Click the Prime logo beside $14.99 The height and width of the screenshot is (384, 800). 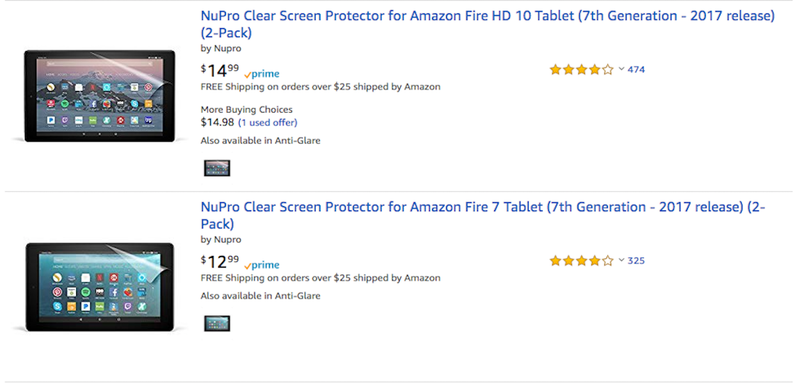point(262,74)
